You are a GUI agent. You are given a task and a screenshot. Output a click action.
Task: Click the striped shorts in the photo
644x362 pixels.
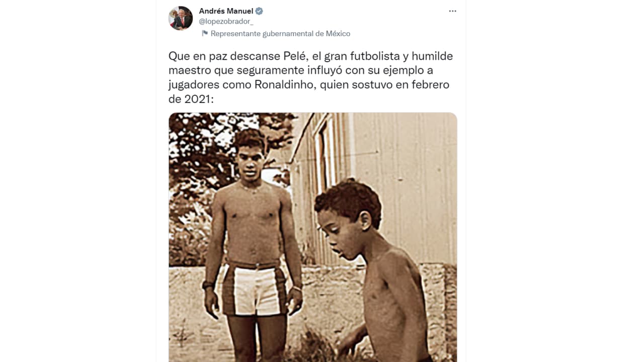coord(254,289)
